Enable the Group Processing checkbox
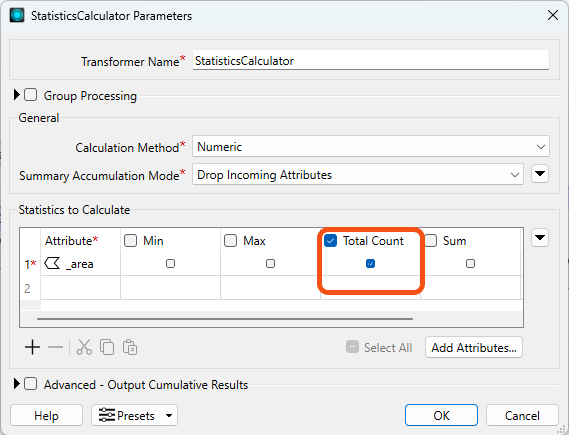Image resolution: width=569 pixels, height=435 pixels. 30,95
